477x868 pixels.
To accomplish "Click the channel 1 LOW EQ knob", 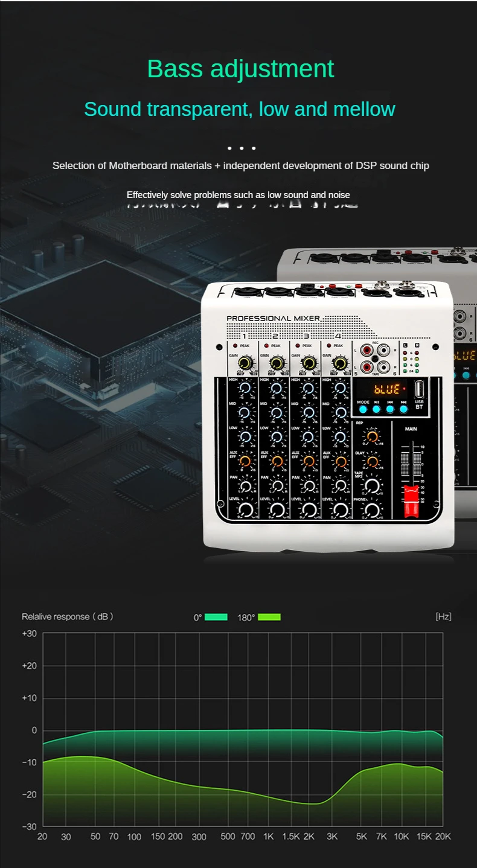I will tap(246, 436).
